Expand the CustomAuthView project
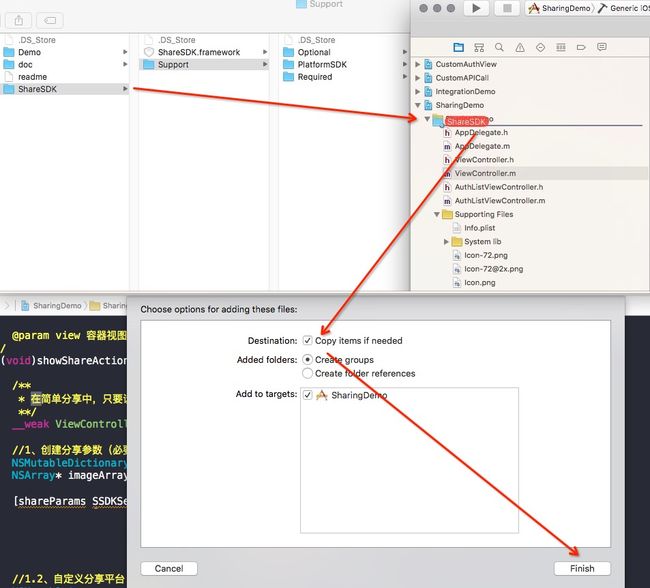This screenshot has width=650, height=588. tap(418, 64)
